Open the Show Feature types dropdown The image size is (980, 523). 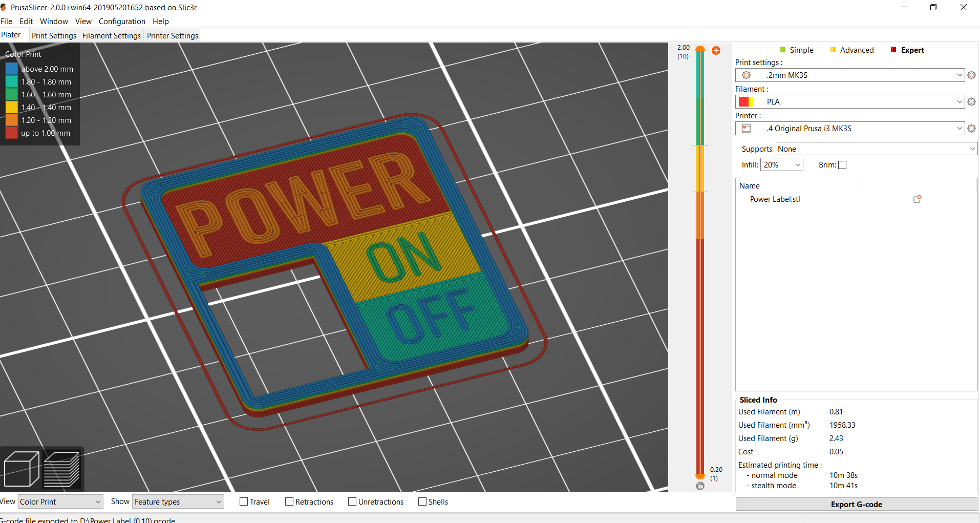pyautogui.click(x=177, y=501)
